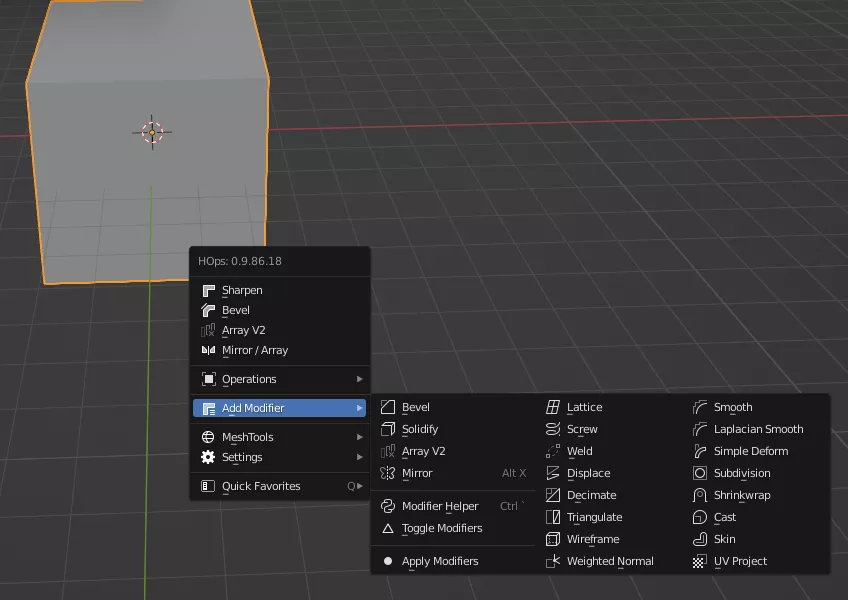
Task: Click the Screw modifier icon
Action: pos(553,429)
